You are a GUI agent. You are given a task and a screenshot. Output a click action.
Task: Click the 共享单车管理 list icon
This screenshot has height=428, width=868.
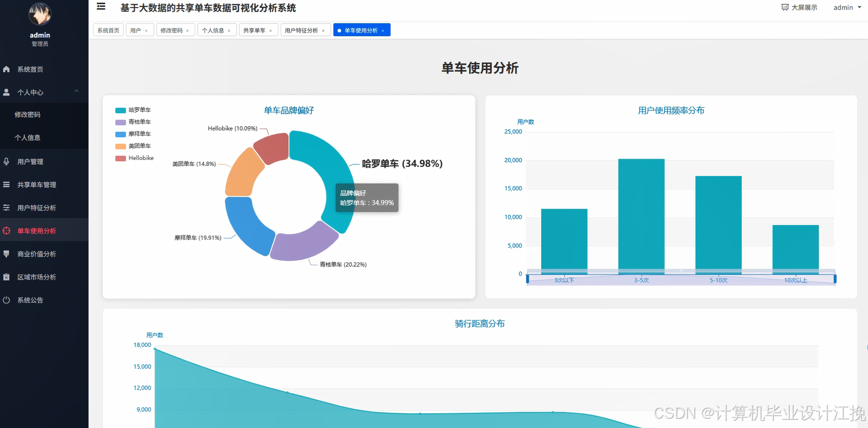click(x=7, y=185)
